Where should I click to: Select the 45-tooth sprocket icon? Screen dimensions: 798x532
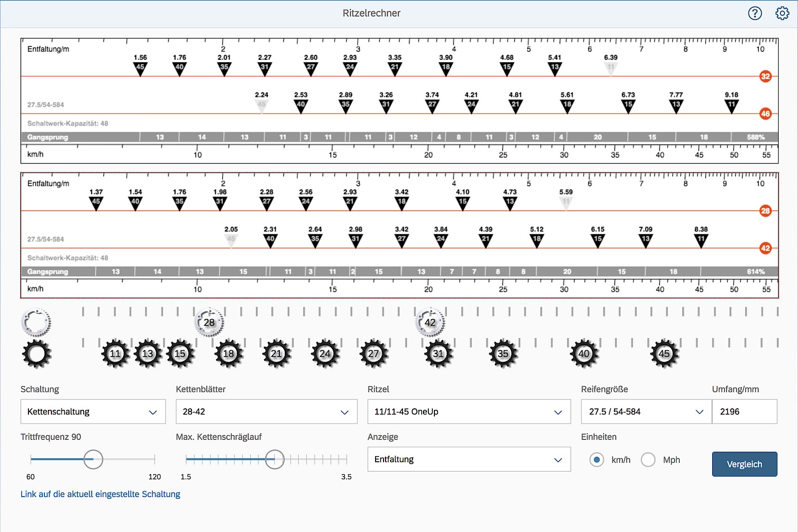(x=664, y=354)
